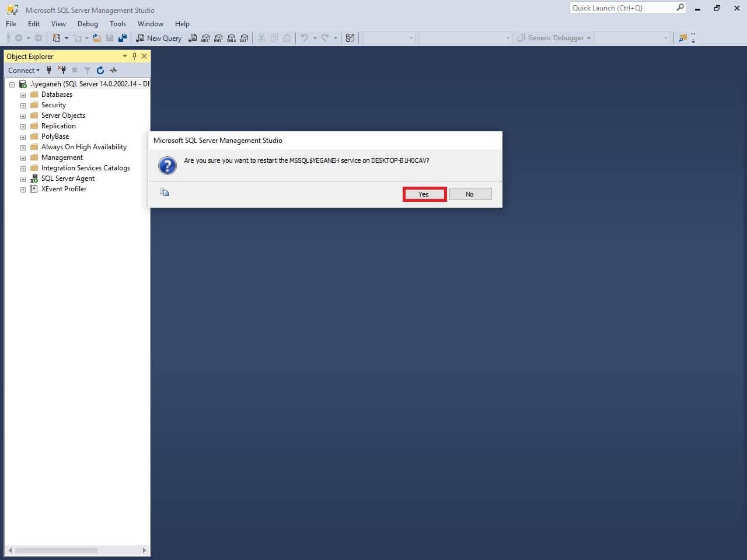Click the New Project toolbar icon
This screenshot has height=560, width=747.
click(x=57, y=38)
